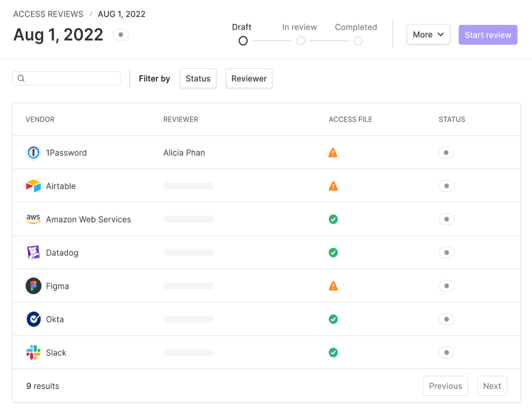This screenshot has height=416, width=532.
Task: Click the Slack vendor logo icon
Action: [x=33, y=352]
